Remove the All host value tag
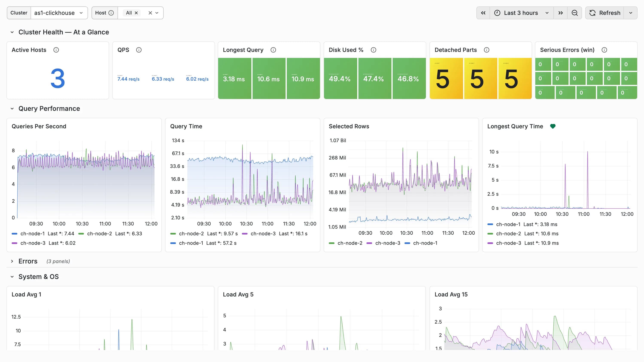Image resolution: width=644 pixels, height=362 pixels. (x=136, y=13)
